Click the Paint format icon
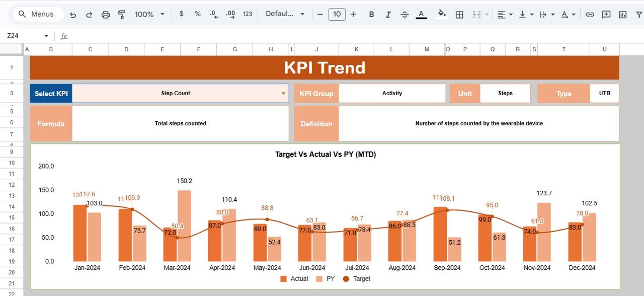Viewport: 644px width, 296px height. 121,14
